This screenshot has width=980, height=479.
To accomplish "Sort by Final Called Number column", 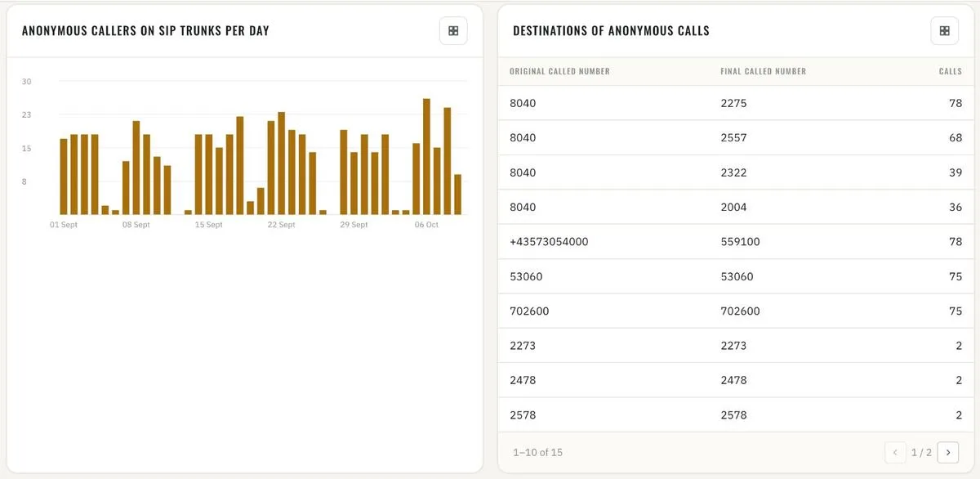I will pyautogui.click(x=763, y=71).
